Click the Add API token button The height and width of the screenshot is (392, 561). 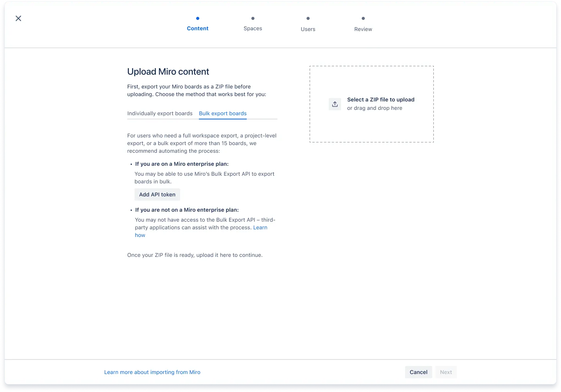click(x=157, y=194)
